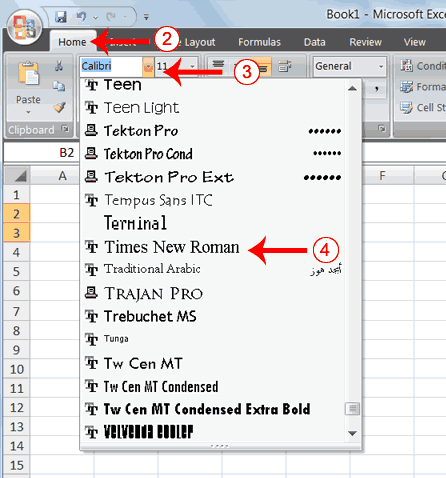The image size is (446, 478).
Task: Open the Number group dialog launcher
Action: pyautogui.click(x=382, y=128)
